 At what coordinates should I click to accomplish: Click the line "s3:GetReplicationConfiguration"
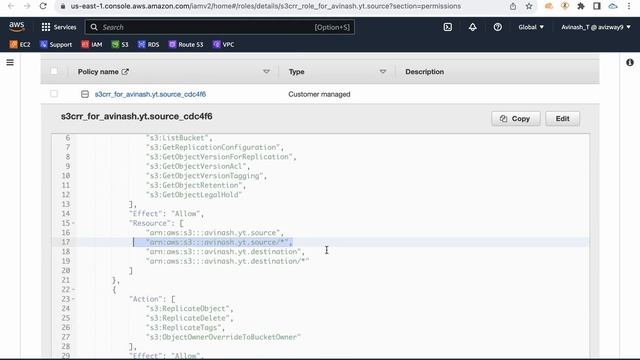(x=214, y=147)
